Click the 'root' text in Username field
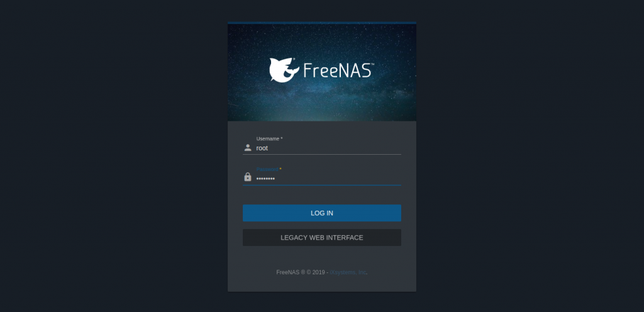Image resolution: width=644 pixels, height=312 pixels. [262, 148]
